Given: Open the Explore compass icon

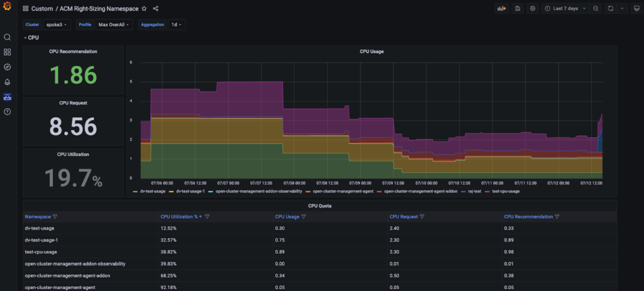Looking at the screenshot, I should click(7, 67).
